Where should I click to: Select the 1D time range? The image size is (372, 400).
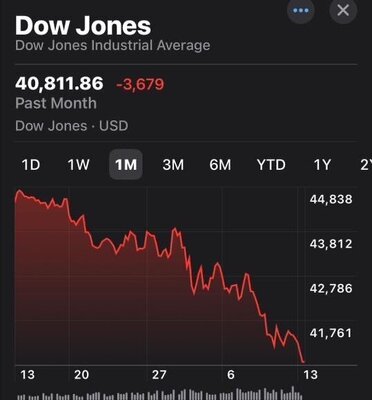tap(31, 165)
